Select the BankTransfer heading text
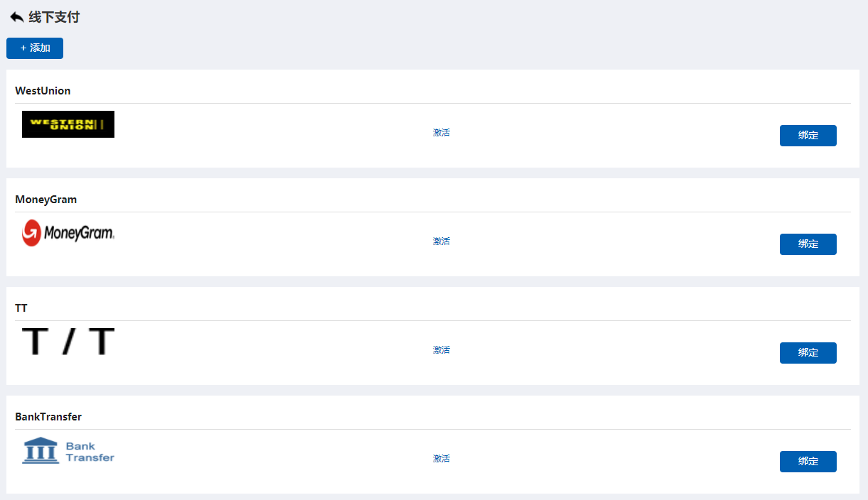 (x=48, y=417)
